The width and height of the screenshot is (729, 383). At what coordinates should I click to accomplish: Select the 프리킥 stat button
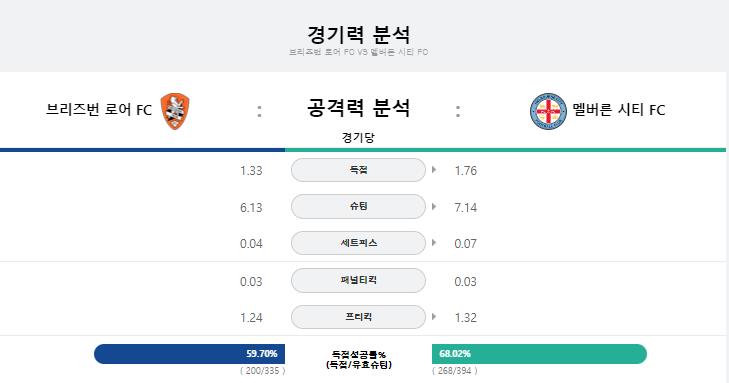(x=358, y=317)
